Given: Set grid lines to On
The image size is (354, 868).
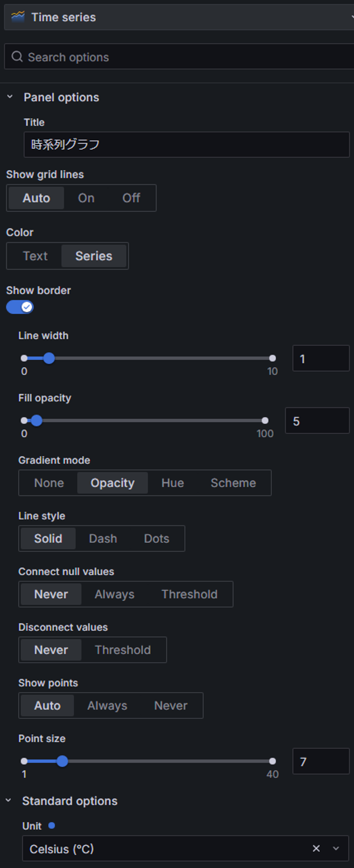Looking at the screenshot, I should tap(86, 198).
